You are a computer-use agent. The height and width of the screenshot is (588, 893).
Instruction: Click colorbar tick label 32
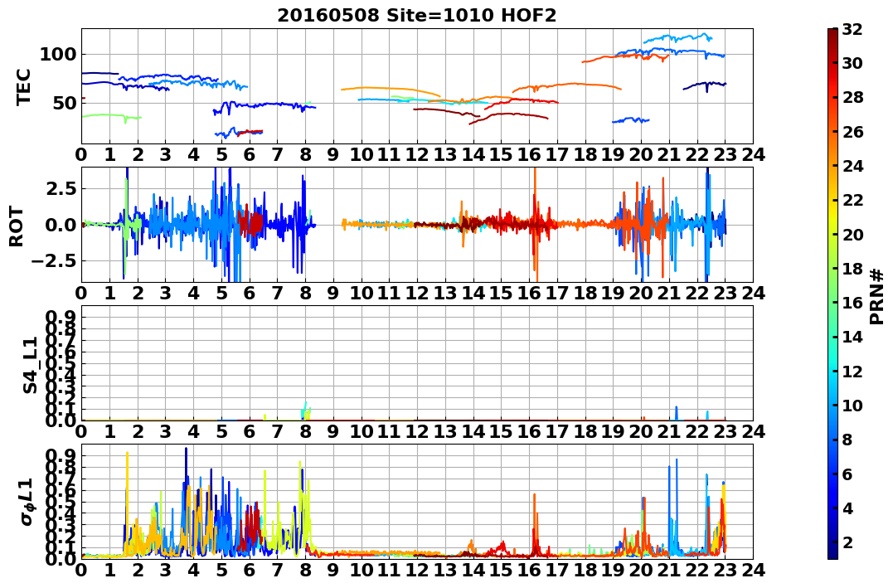(x=852, y=29)
